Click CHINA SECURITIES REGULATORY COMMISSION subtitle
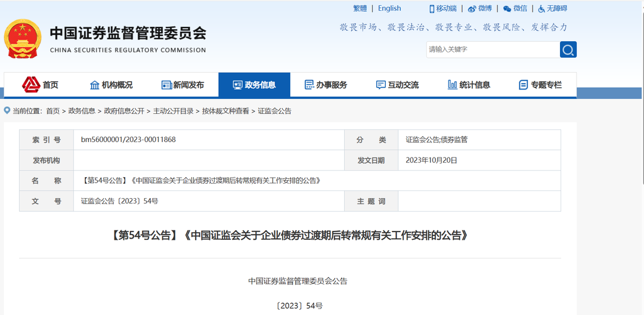Image resolution: width=644 pixels, height=315 pixels. pyautogui.click(x=128, y=50)
